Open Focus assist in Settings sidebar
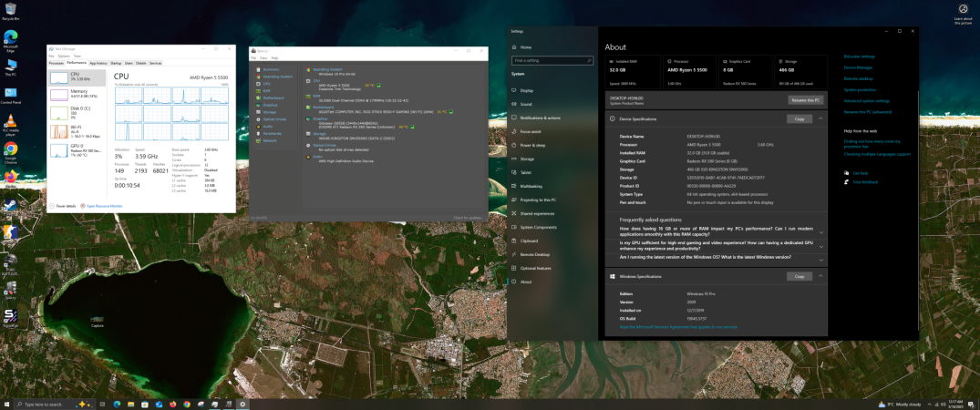The height and width of the screenshot is (410, 980). coord(552,132)
